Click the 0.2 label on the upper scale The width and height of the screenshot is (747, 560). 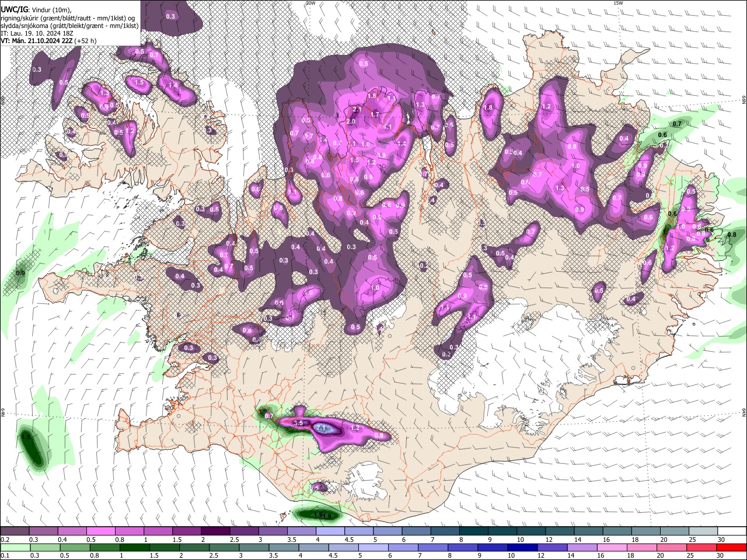coord(5,540)
